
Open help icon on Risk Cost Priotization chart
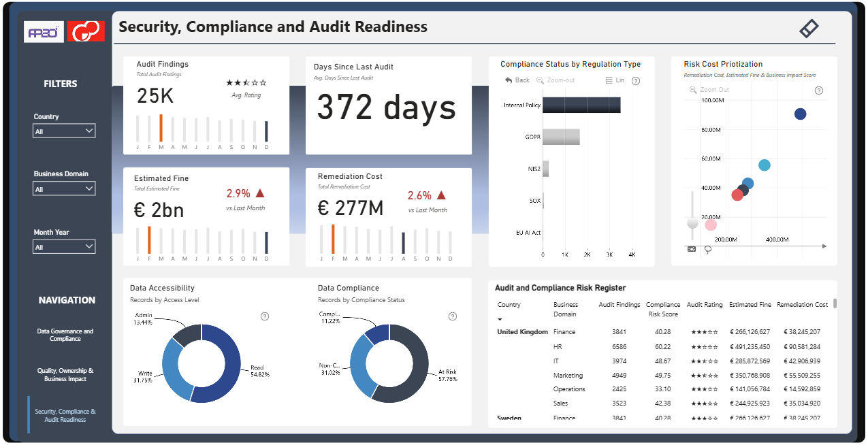819,90
